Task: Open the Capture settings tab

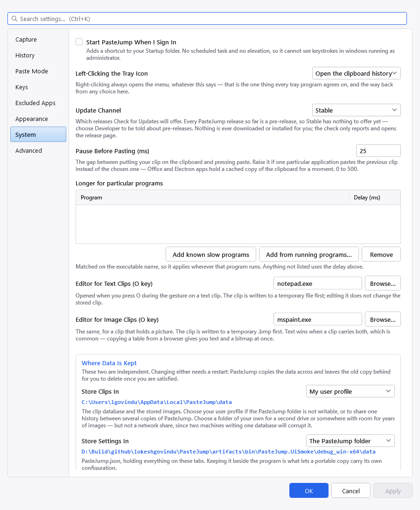Action: [38, 39]
